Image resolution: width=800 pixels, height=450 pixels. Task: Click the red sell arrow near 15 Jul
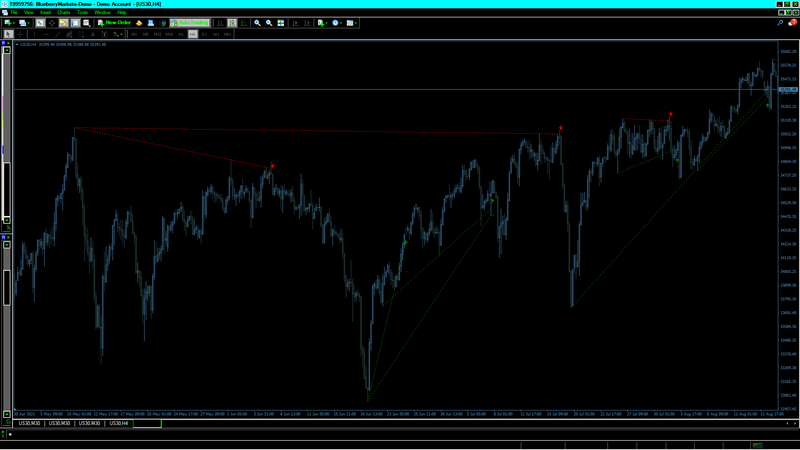tap(561, 128)
